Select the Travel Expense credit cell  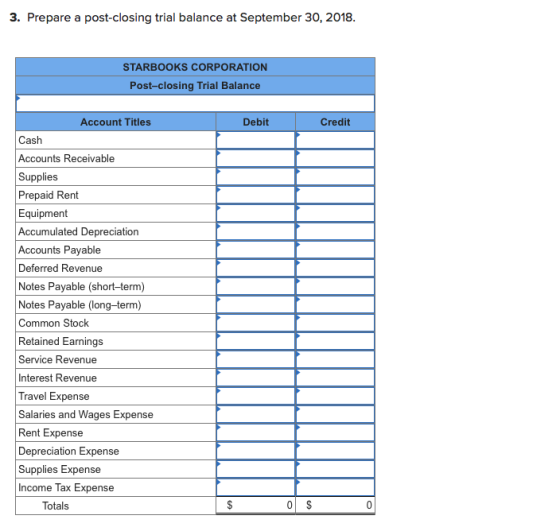pos(335,396)
